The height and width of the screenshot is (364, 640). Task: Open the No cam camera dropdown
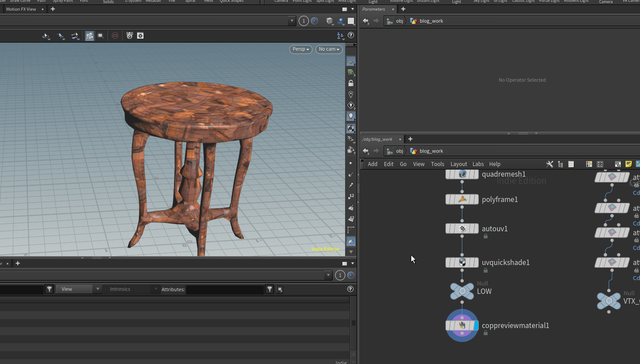coord(329,49)
